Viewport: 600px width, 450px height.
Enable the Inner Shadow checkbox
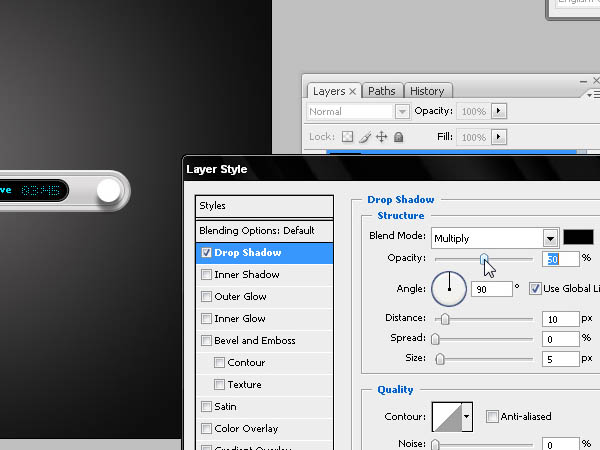pyautogui.click(x=206, y=274)
